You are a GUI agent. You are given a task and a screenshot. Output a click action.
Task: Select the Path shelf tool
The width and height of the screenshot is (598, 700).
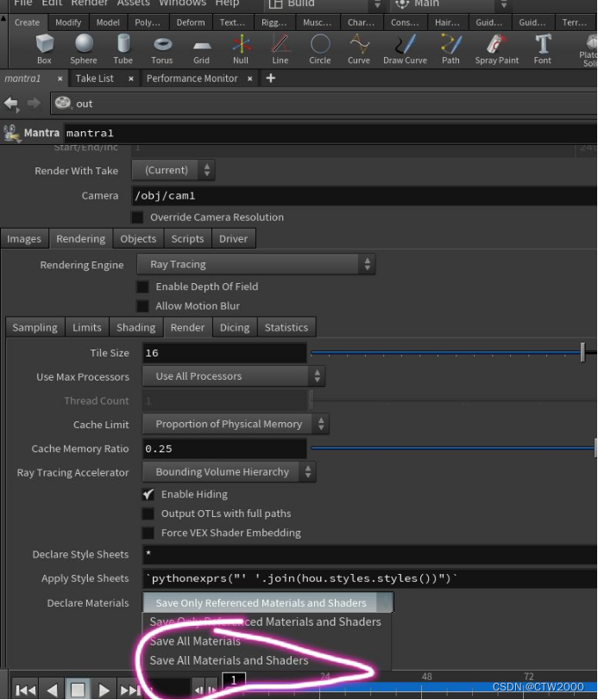[450, 49]
